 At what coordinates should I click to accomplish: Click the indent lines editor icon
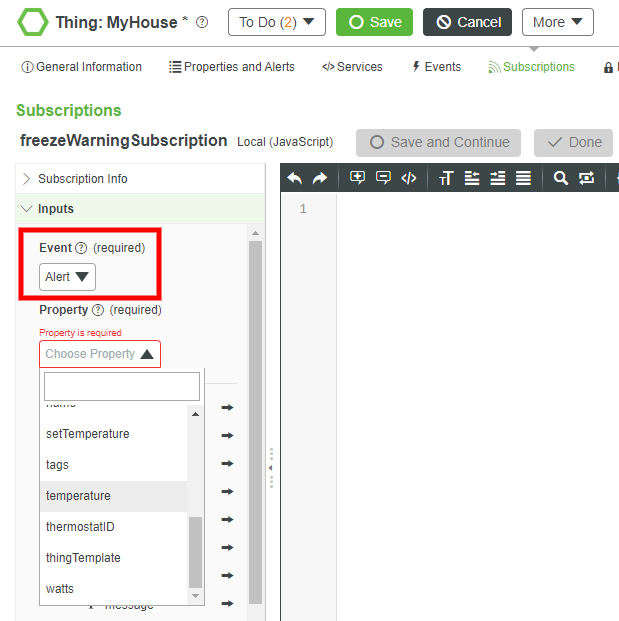[x=497, y=178]
